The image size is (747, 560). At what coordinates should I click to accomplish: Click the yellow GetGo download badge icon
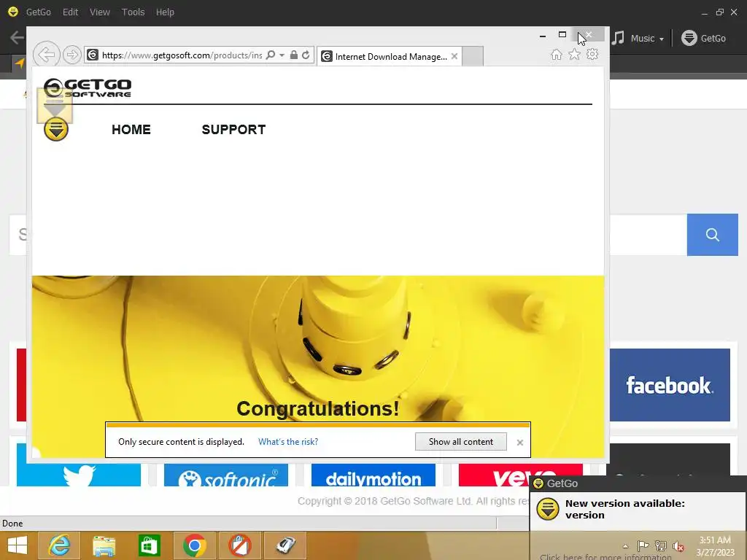click(x=56, y=129)
